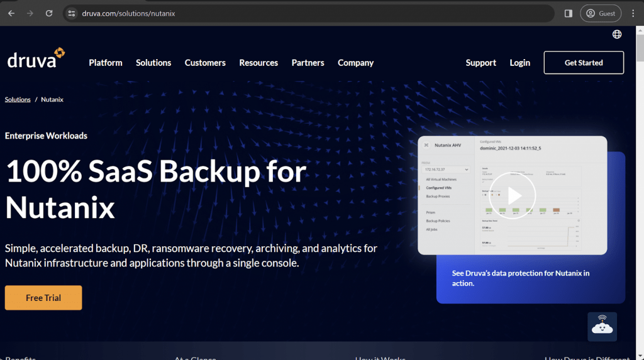Image resolution: width=644 pixels, height=360 pixels.
Task: Open the cloud chatbot icon
Action: point(602,327)
